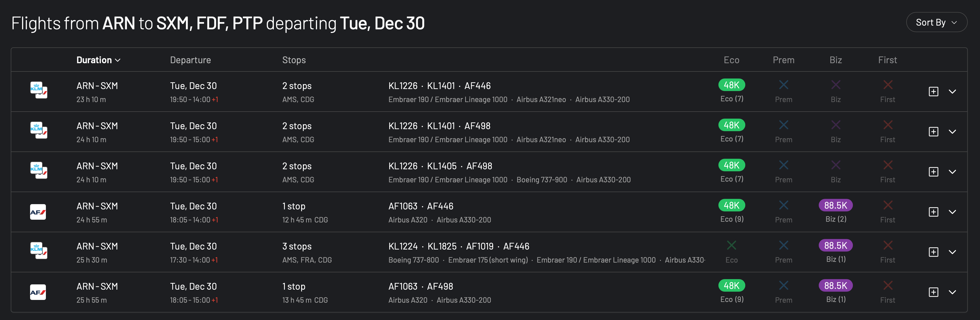
Task: Click the unavailable Eco X icon on the 3 stops flight
Action: click(x=731, y=246)
